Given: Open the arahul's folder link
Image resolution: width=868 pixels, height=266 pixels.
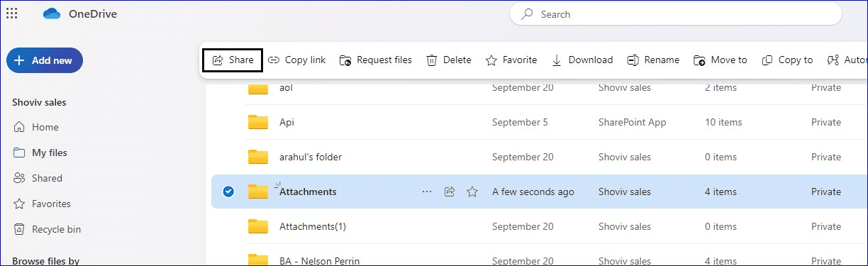Looking at the screenshot, I should pos(311,157).
